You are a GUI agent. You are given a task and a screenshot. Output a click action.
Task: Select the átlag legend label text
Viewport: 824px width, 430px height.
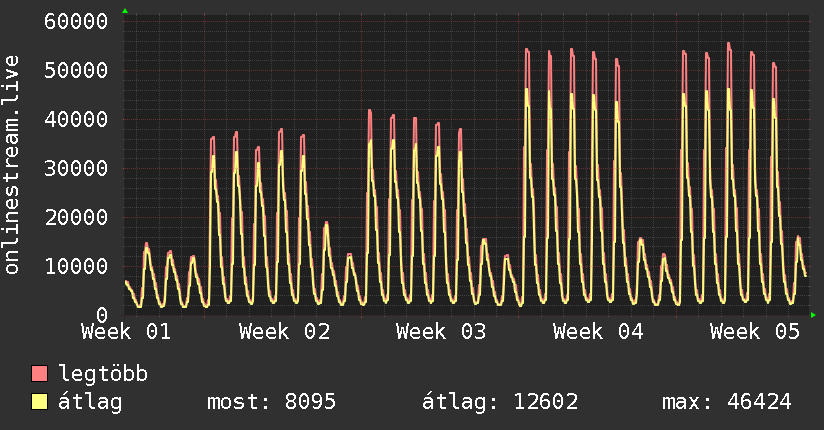pos(90,402)
